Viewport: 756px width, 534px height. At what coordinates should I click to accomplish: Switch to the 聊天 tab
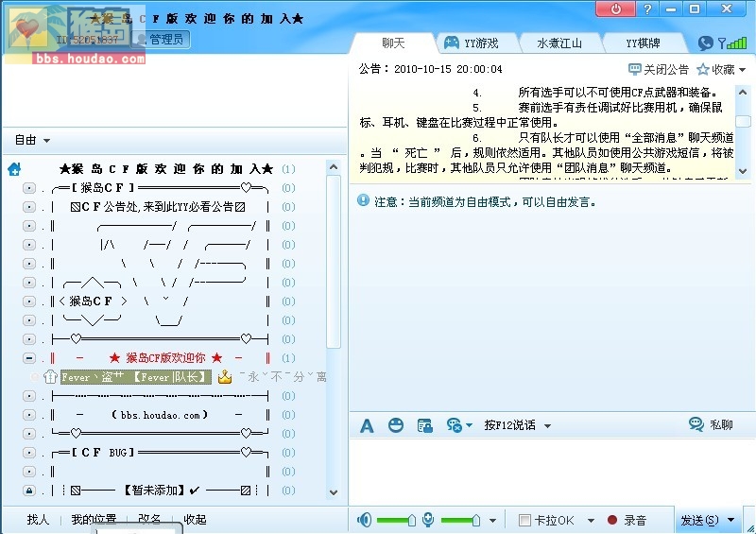point(393,43)
